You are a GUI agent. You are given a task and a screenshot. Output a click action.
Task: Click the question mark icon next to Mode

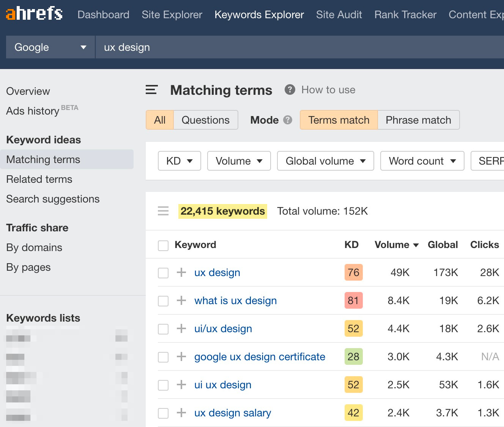tap(288, 120)
